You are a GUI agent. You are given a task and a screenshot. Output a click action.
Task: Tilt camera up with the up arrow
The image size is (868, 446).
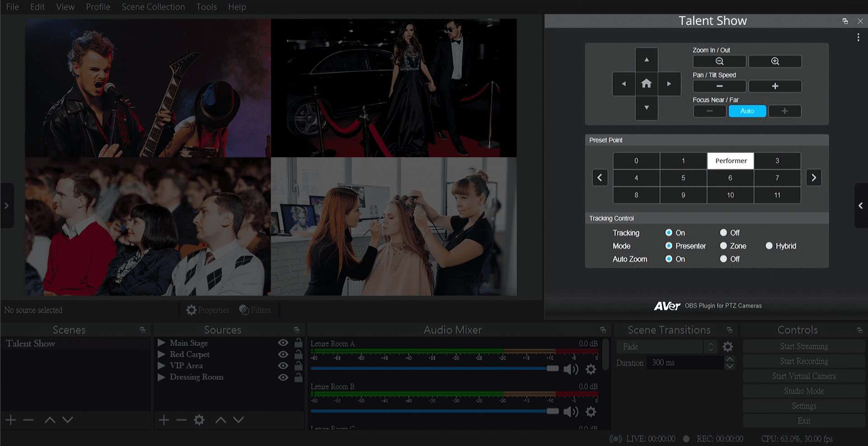647,60
